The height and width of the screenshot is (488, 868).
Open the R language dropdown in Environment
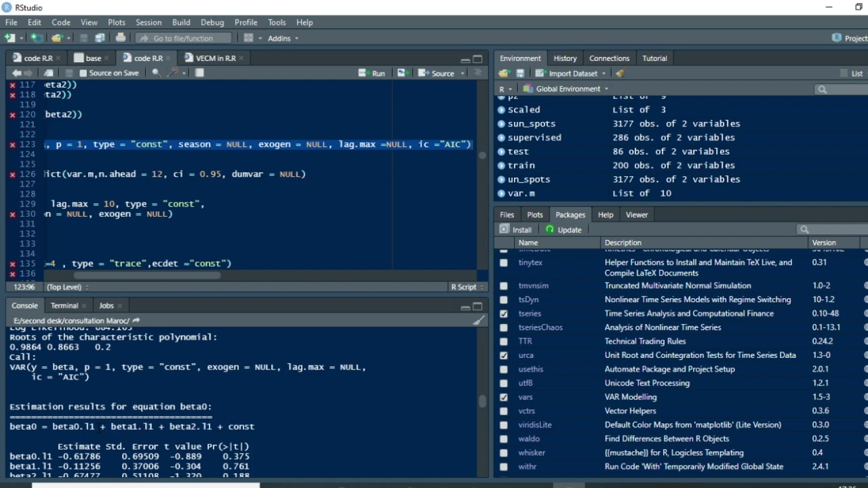pyautogui.click(x=505, y=89)
